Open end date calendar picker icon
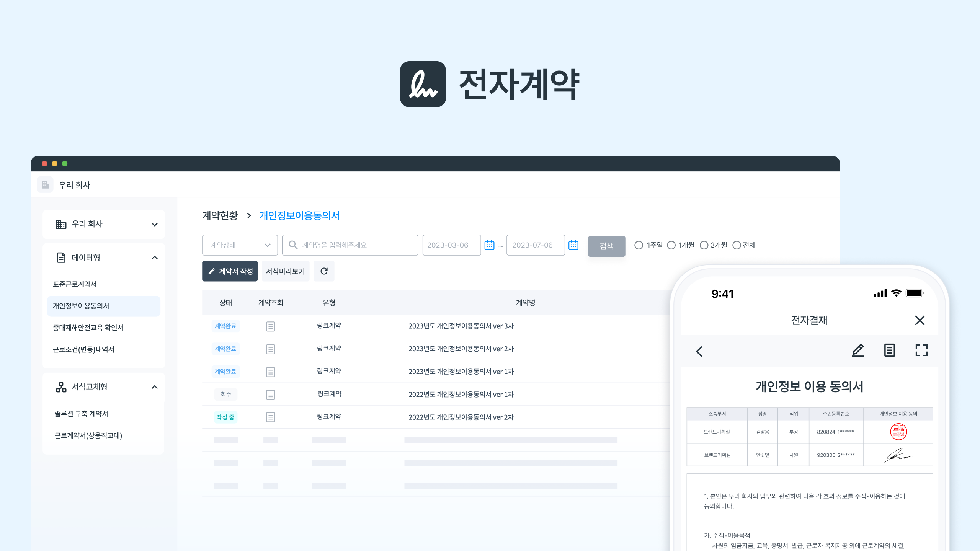Image resolution: width=980 pixels, height=551 pixels. click(x=573, y=245)
